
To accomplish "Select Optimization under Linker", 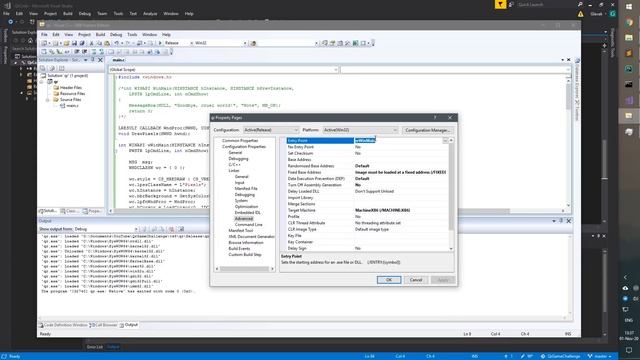I will click(246, 207).
